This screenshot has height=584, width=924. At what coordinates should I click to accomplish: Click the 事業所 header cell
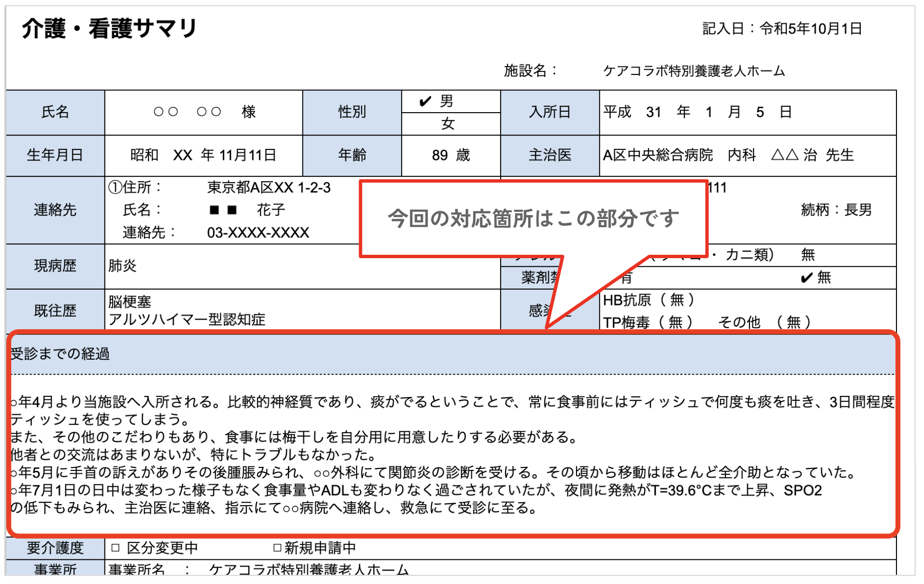click(55, 569)
